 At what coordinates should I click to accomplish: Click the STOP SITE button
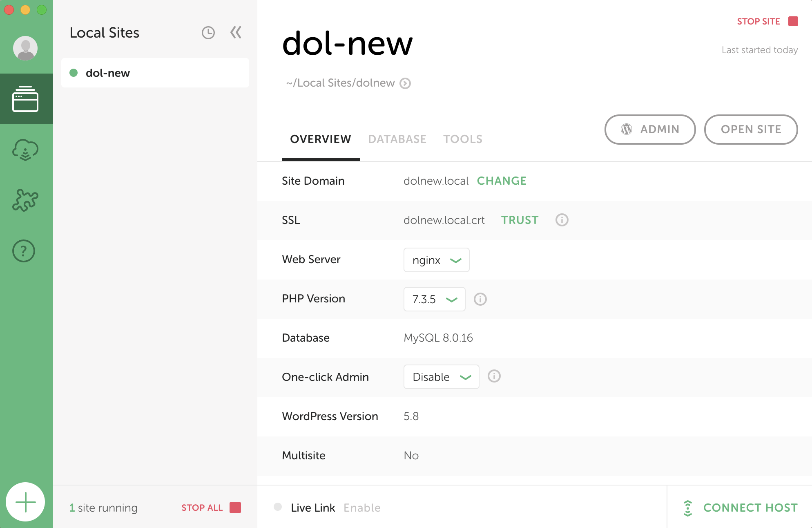click(x=767, y=21)
